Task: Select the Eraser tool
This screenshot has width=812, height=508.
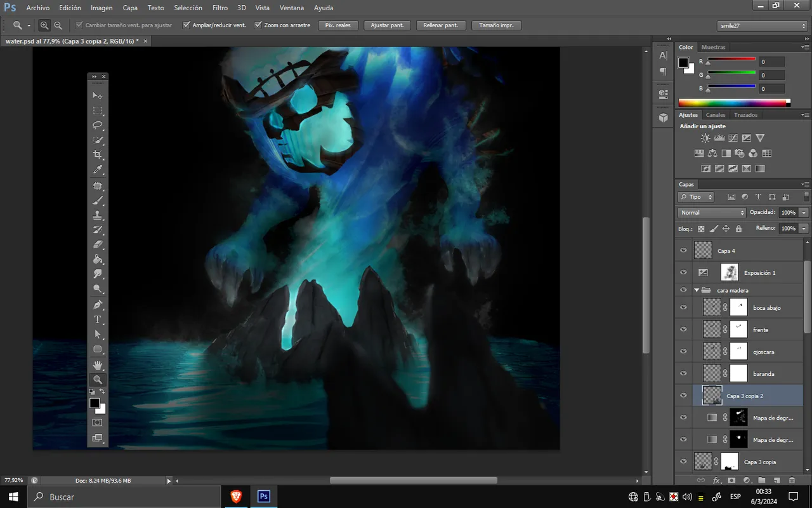Action: 98,244
